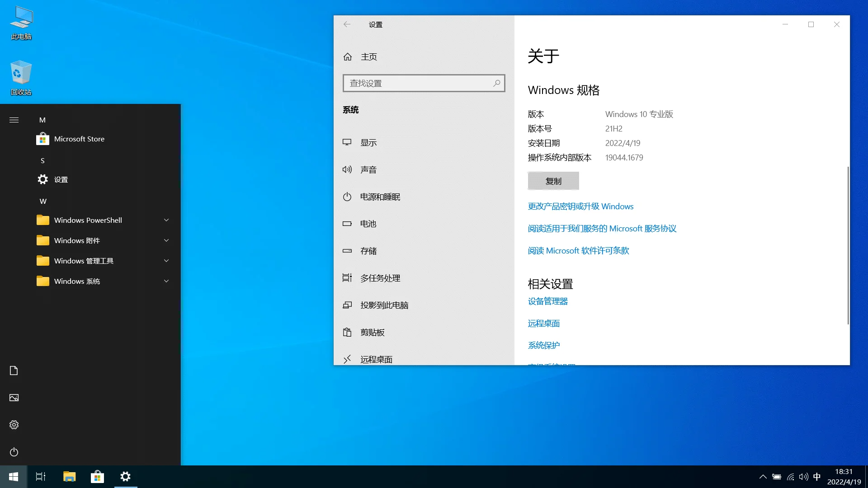Screen dimensions: 868x488
Task: Click the 复制 button under Windows 规格
Action: 553,181
